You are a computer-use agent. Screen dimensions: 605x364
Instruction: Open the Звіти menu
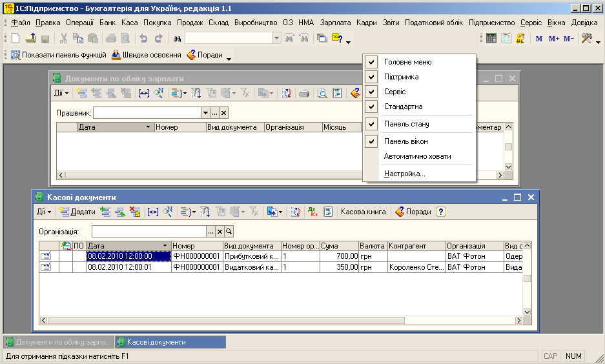point(391,23)
